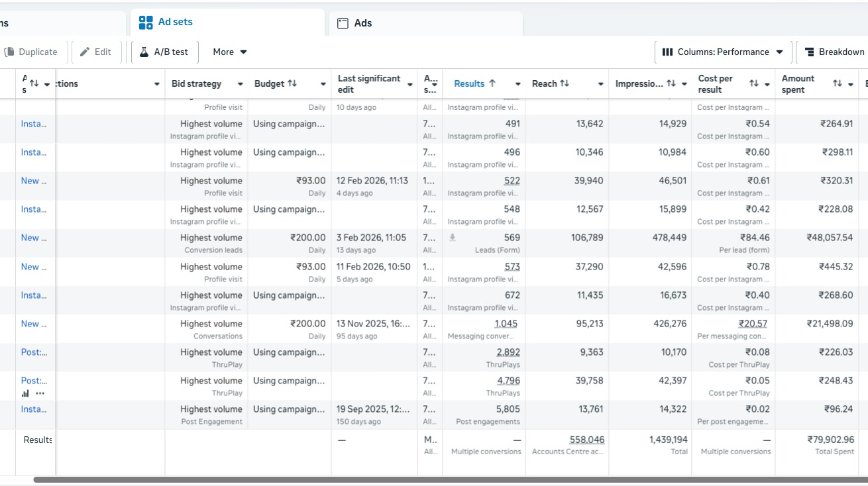Open the Columns: Performance dropdown
This screenshot has height=486, width=868.
(723, 52)
